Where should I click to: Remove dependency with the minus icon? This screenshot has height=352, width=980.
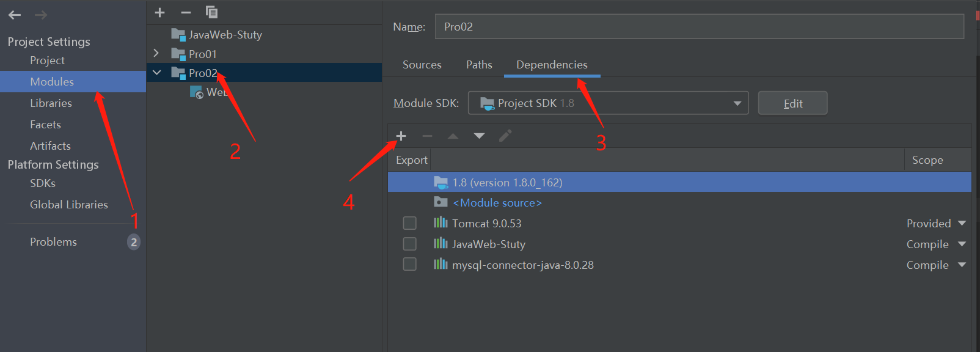click(x=427, y=136)
